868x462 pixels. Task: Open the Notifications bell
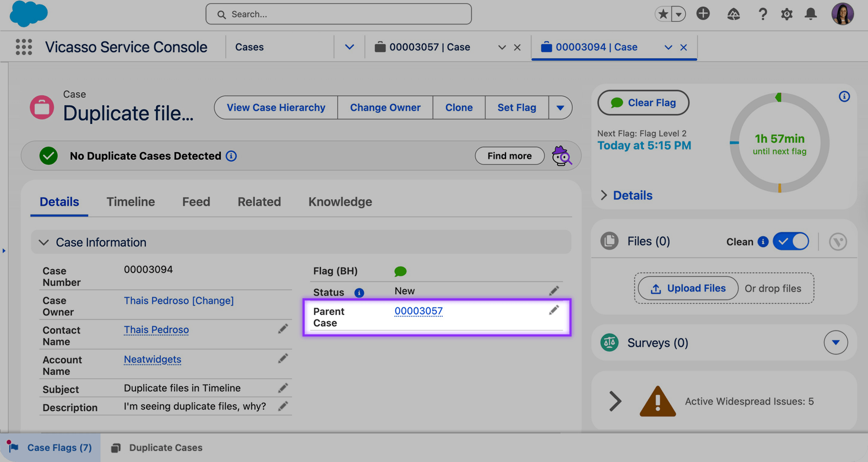tap(811, 14)
